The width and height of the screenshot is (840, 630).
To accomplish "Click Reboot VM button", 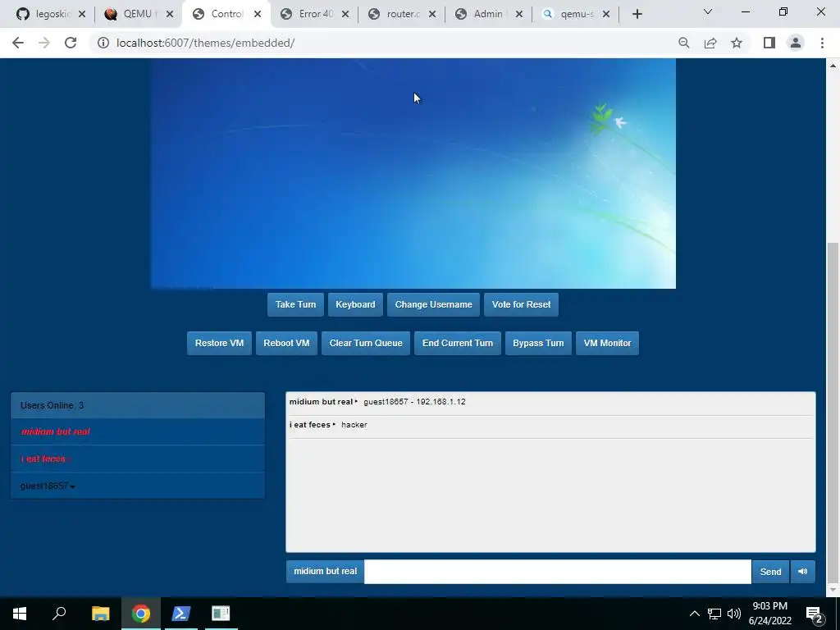I will (x=286, y=344).
